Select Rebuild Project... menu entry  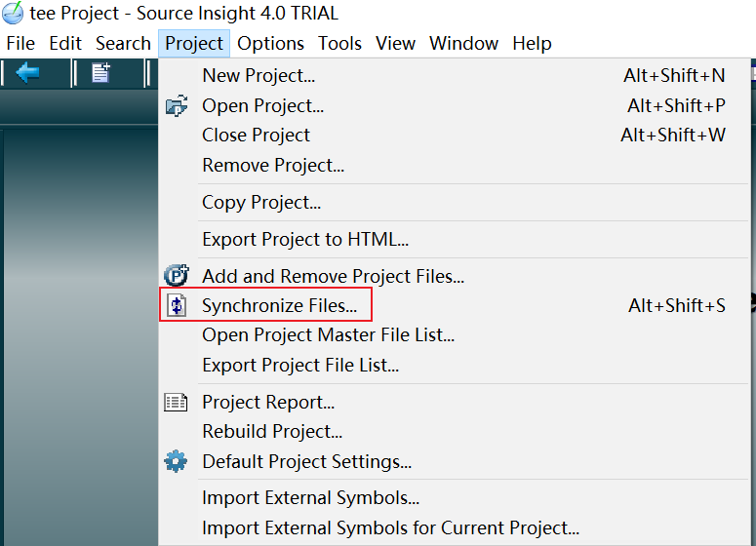454,432
